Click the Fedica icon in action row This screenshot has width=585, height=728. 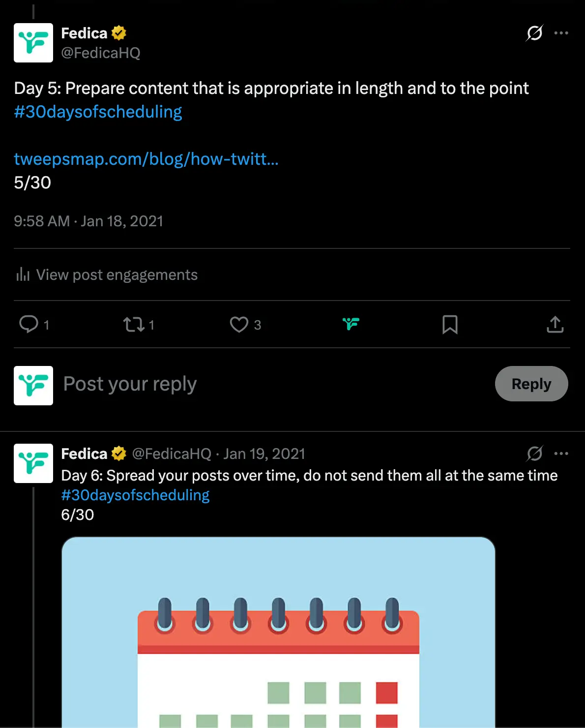[351, 324]
